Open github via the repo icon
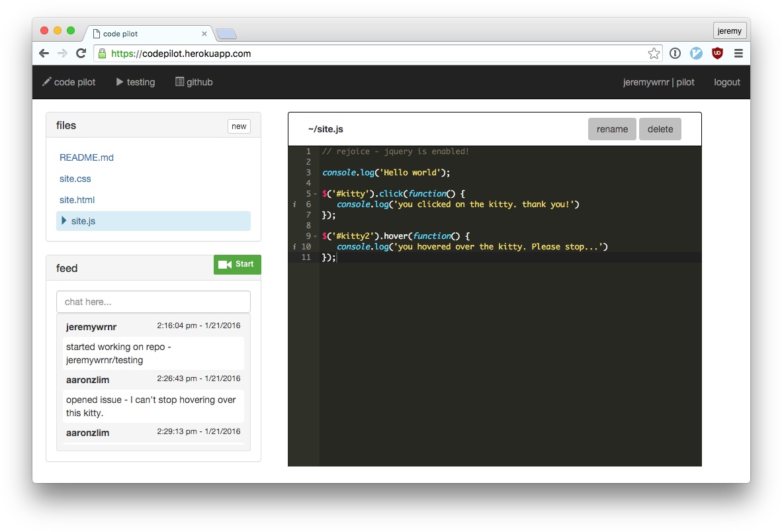Viewport: 782px width, 532px height. coord(179,81)
